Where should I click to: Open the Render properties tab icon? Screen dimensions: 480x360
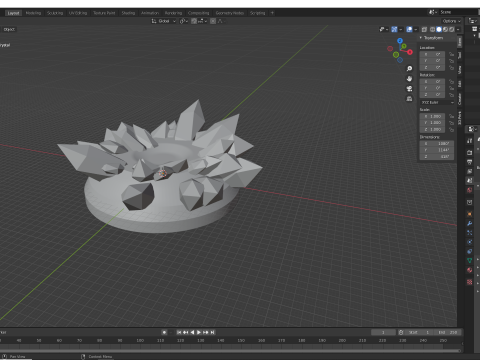(469, 153)
